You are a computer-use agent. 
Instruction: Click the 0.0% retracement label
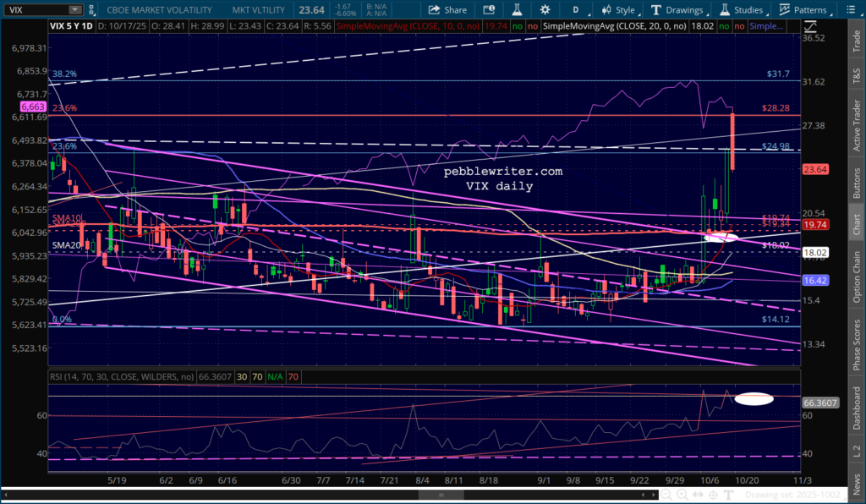[x=62, y=319]
